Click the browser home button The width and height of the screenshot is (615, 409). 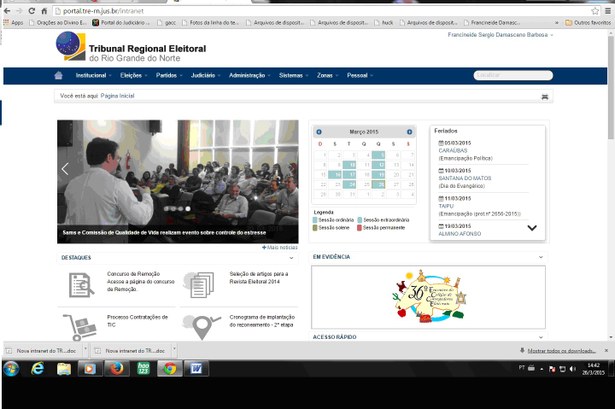pyautogui.click(x=44, y=11)
